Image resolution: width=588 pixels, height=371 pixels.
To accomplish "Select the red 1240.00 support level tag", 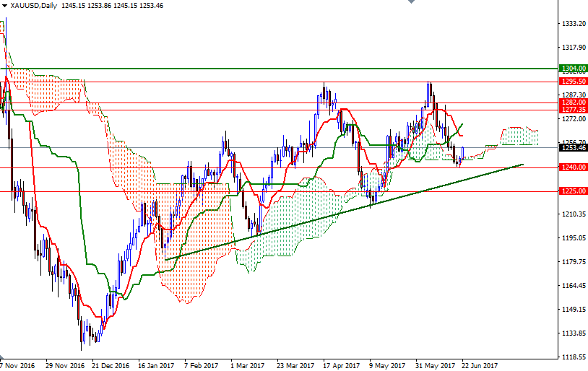I will pos(572,167).
